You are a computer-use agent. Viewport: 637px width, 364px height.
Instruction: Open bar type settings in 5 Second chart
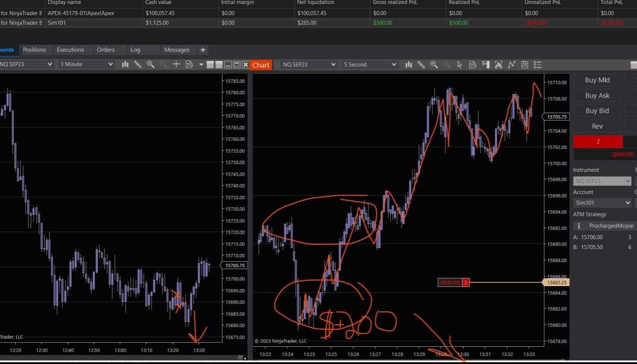[x=409, y=65]
